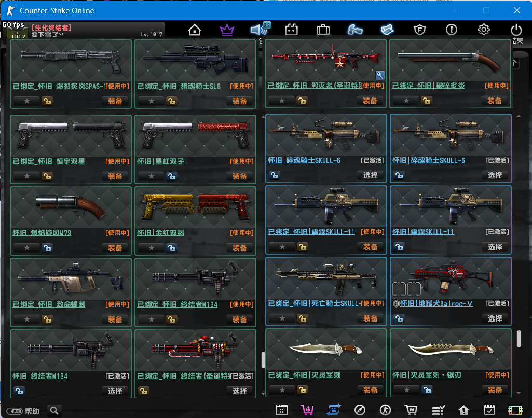Image resolution: width=532 pixels, height=418 pixels.
Task: Open the settings gear icon
Action: (x=484, y=30)
